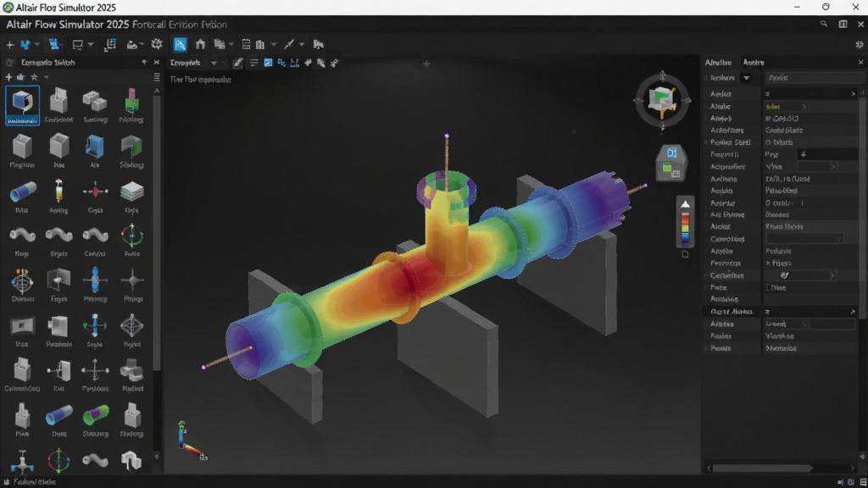
Task: Select the monitor screen toolbar icon
Action: click(77, 44)
